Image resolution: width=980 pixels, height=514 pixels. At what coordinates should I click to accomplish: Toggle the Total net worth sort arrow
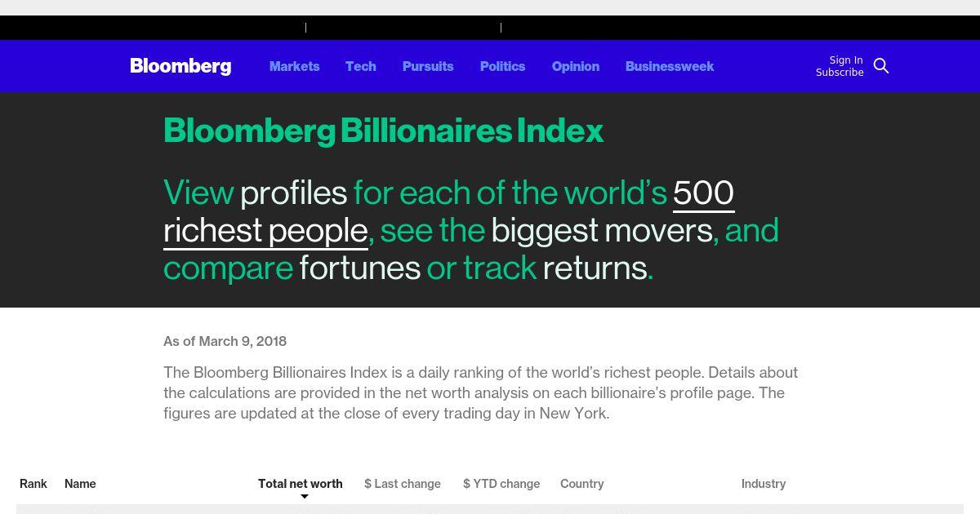(305, 496)
